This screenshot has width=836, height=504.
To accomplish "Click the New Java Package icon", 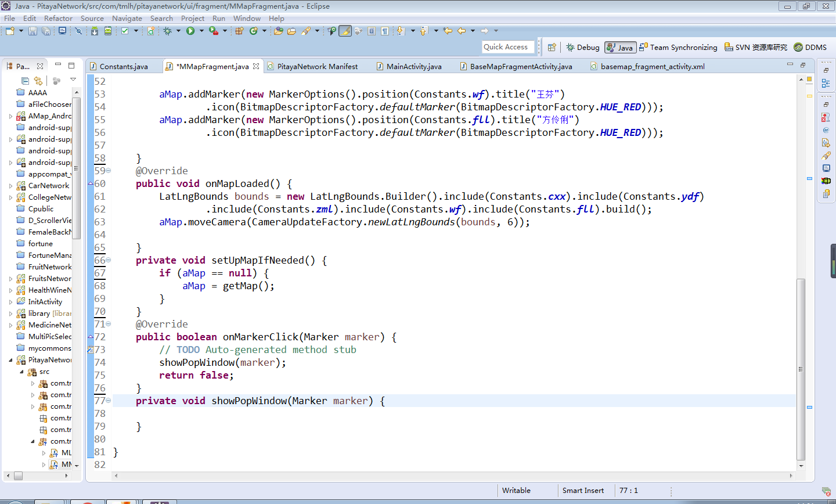I will pyautogui.click(x=239, y=31).
